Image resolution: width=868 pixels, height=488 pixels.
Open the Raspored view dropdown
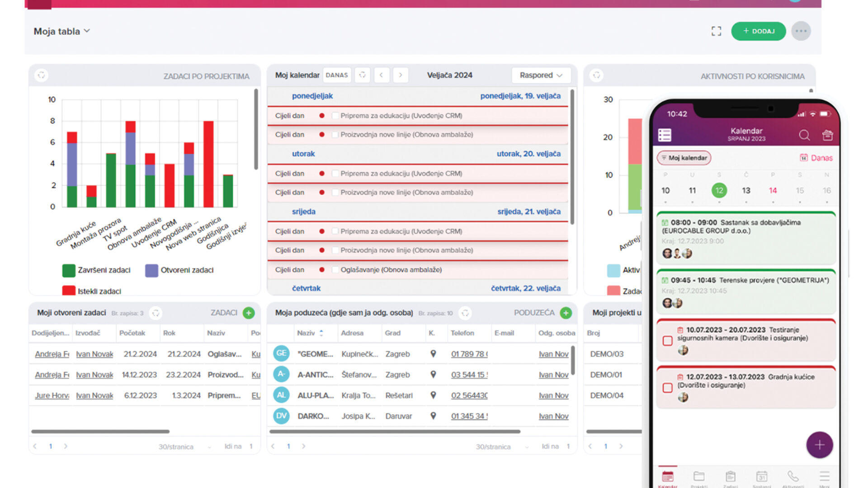541,75
